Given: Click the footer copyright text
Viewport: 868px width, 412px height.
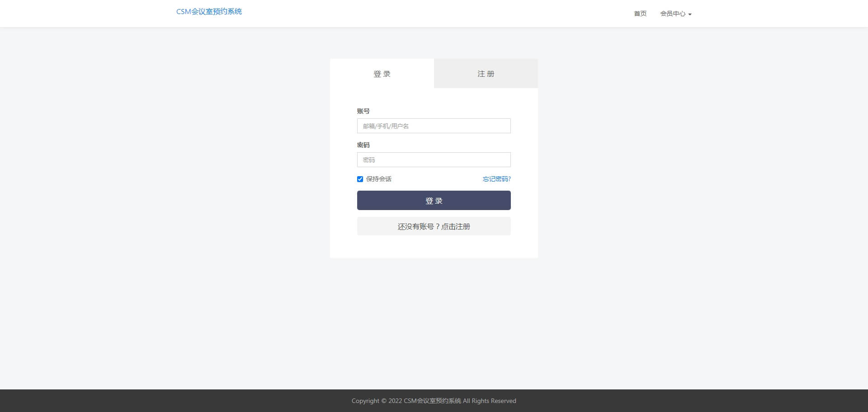Looking at the screenshot, I should pos(434,401).
